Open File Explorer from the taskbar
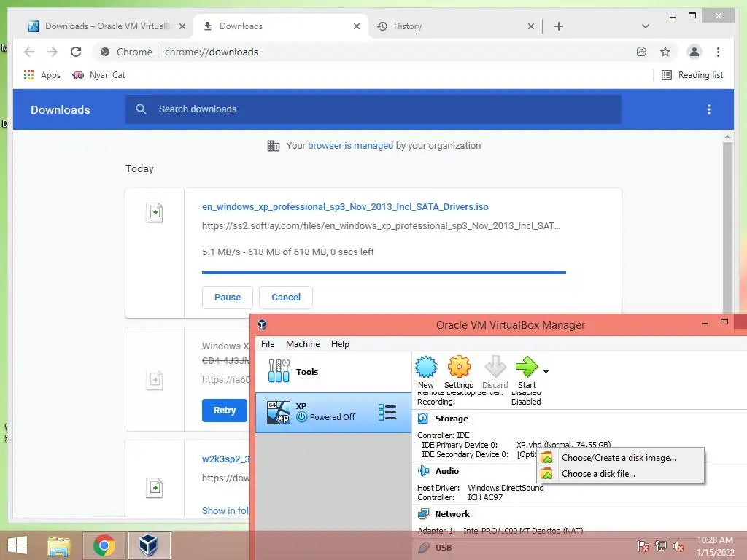 pos(59,545)
